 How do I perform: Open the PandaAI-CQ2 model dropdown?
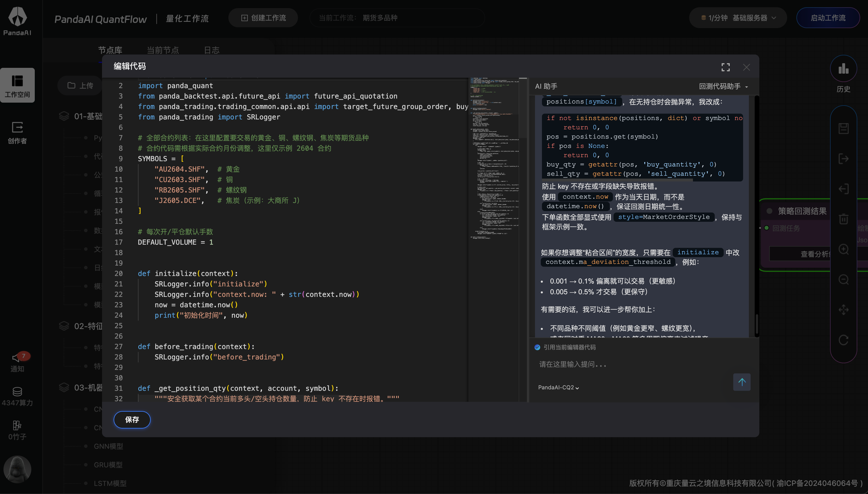point(558,388)
